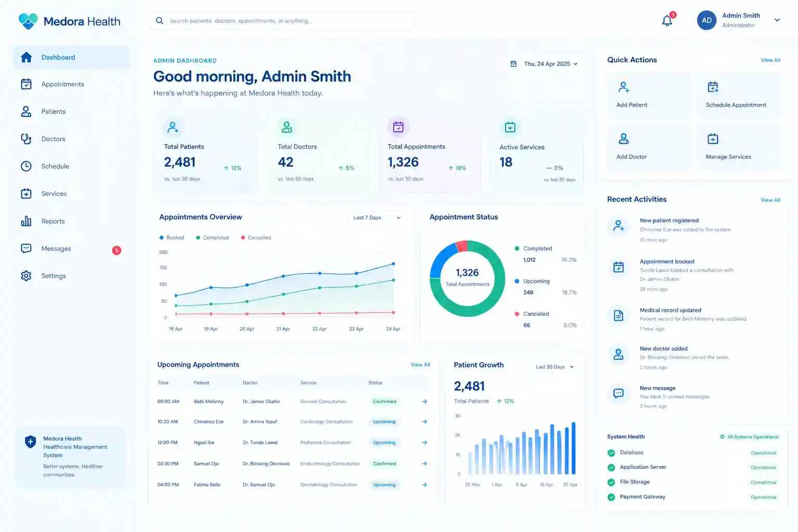Toggle the Completed legend series in overview chart

pos(212,237)
